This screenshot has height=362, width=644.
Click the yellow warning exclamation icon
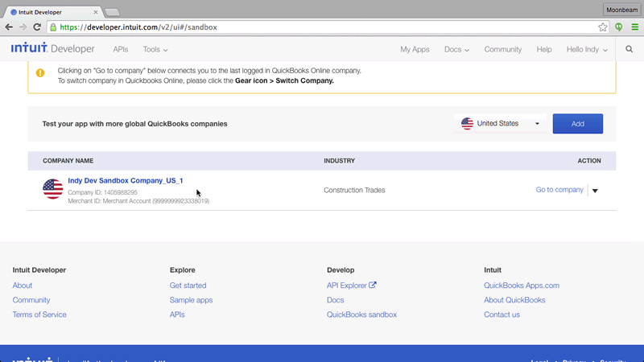[x=39, y=72]
